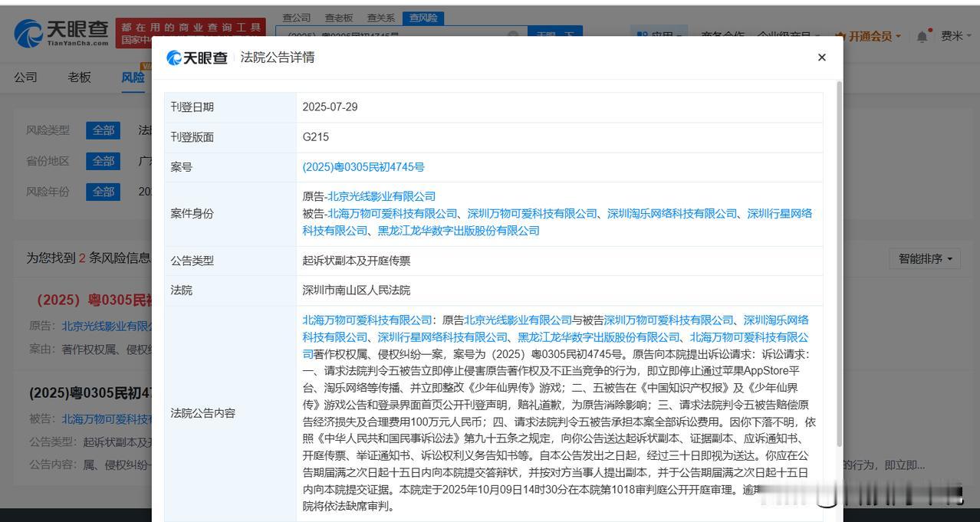
Task: Click the dialog's vertical scrollbar
Action: point(838,264)
